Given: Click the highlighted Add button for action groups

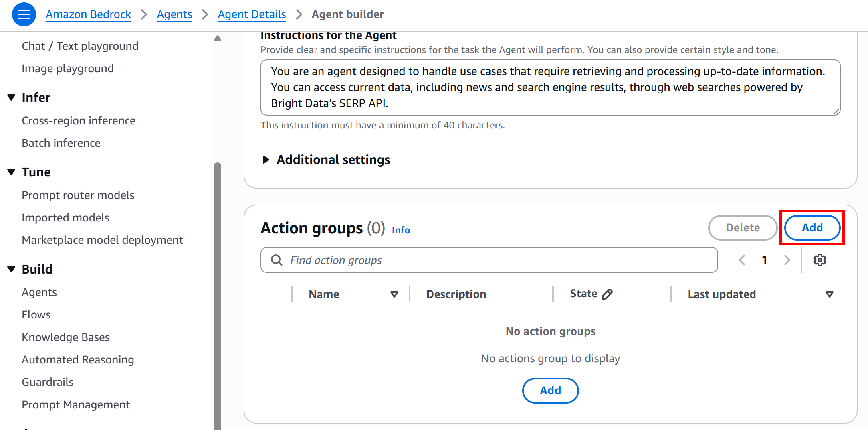Looking at the screenshot, I should (812, 227).
